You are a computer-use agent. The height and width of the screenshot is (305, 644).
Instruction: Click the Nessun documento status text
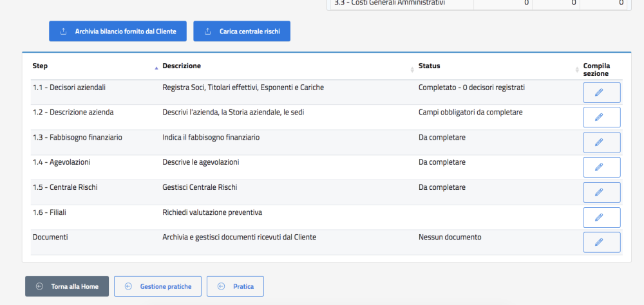pyautogui.click(x=450, y=237)
